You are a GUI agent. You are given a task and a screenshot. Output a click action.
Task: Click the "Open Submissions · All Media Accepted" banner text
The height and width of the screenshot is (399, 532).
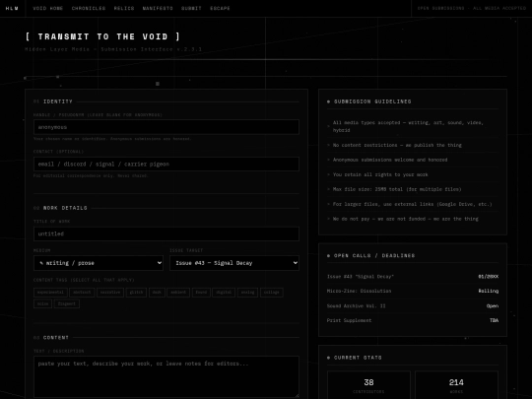472,8
